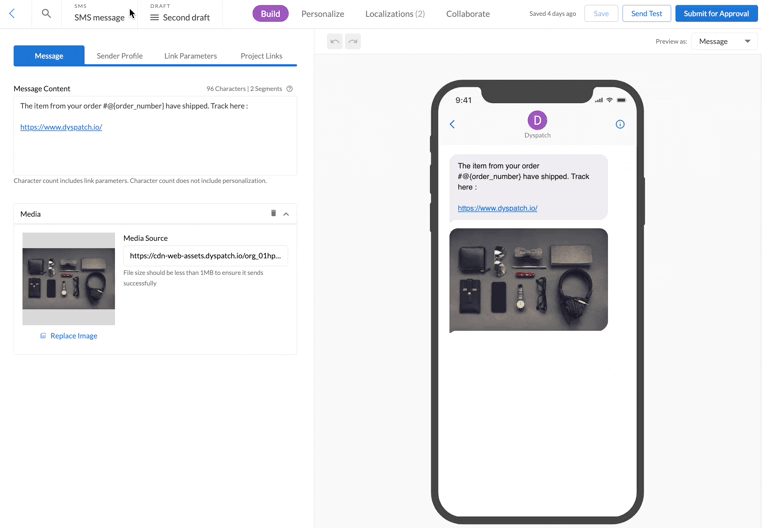762x528 pixels.
Task: Click the dyspatch.io link in phone preview
Action: (x=498, y=208)
